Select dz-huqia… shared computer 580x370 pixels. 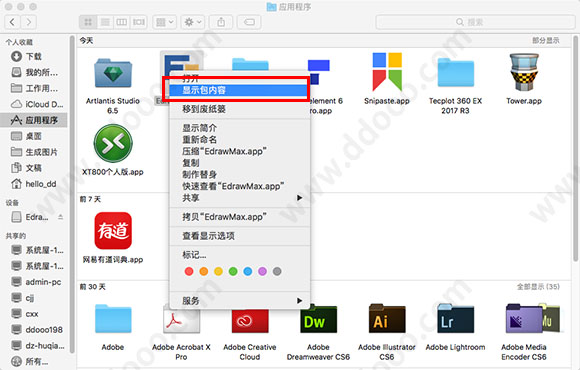pyautogui.click(x=33, y=346)
